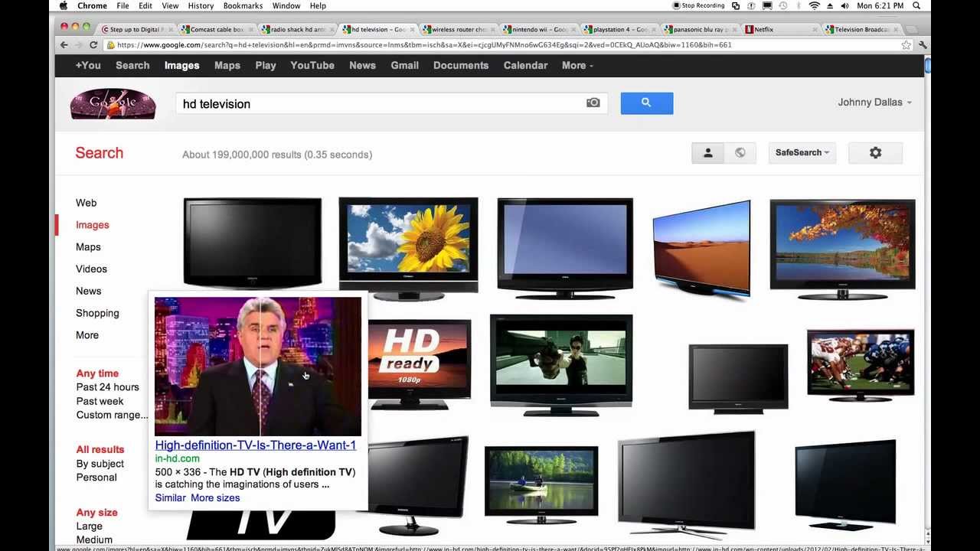Click Stop Recording in the menu bar
Viewport: 980px width, 551px height.
click(x=698, y=5)
